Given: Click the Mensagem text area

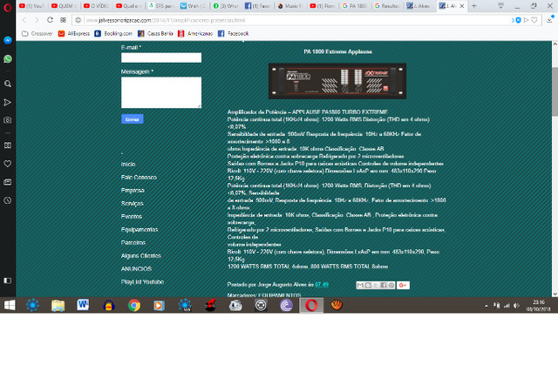Looking at the screenshot, I should coord(161,92).
